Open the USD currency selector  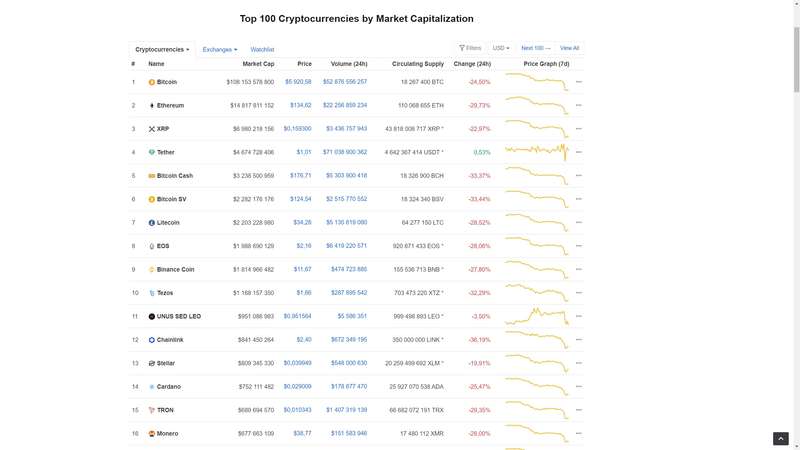[x=501, y=48]
